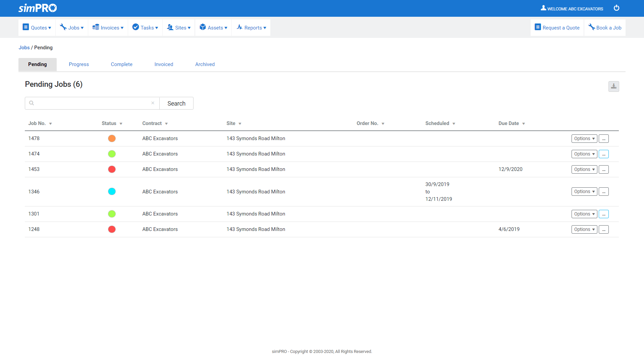Click green status dot for job 1301

point(112,214)
